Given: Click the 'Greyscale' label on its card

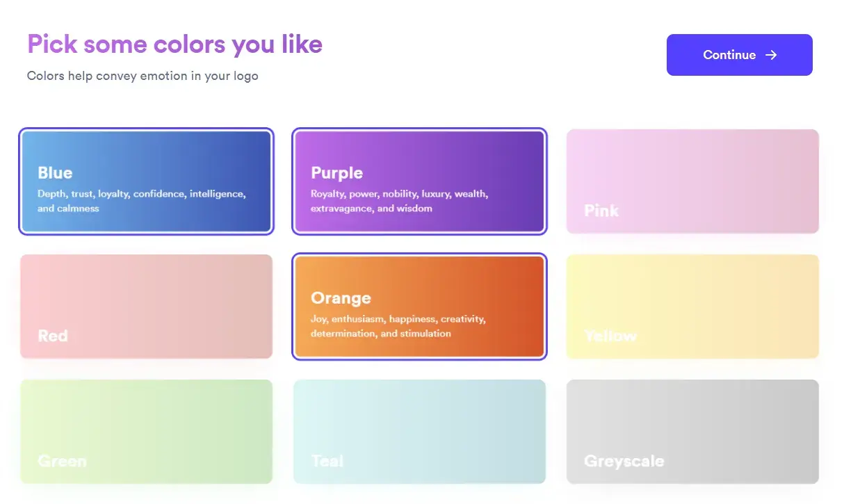Looking at the screenshot, I should (623, 461).
